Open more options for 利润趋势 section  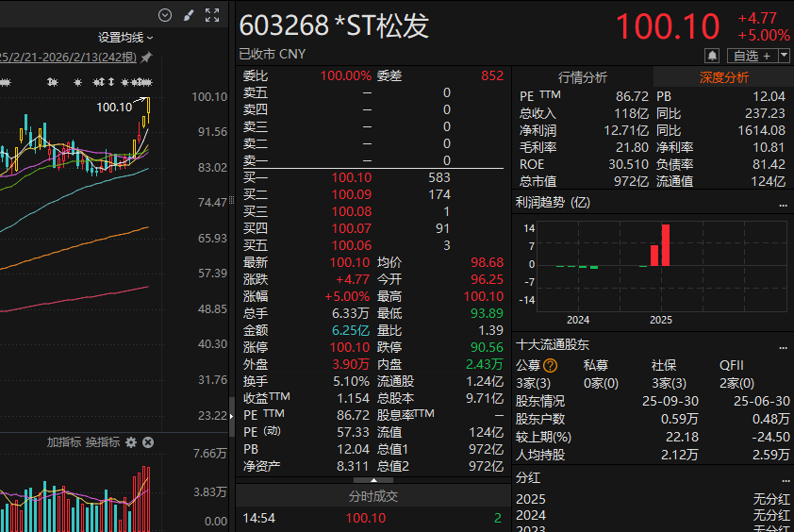click(x=783, y=203)
